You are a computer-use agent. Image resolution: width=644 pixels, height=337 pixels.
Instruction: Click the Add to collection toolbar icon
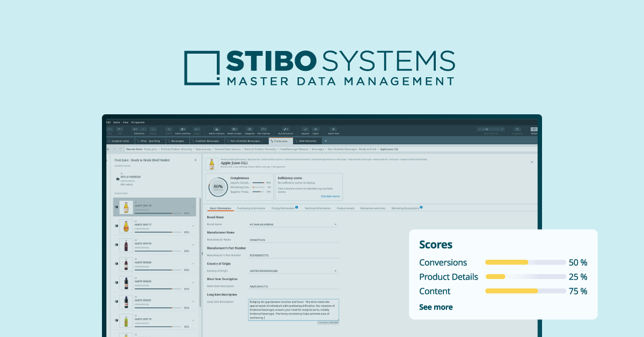tap(217, 129)
